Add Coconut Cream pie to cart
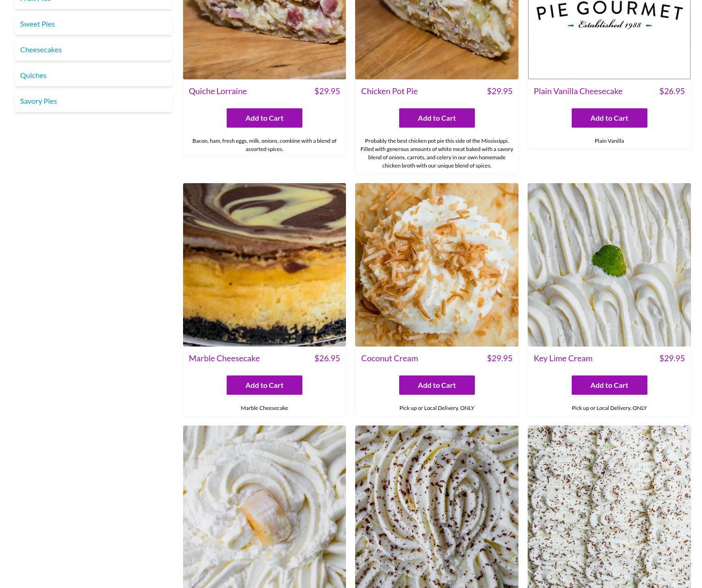 point(437,385)
